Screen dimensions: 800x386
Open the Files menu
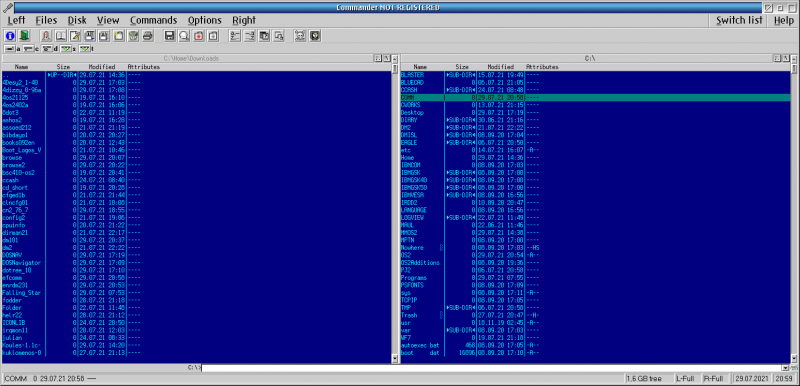point(46,20)
